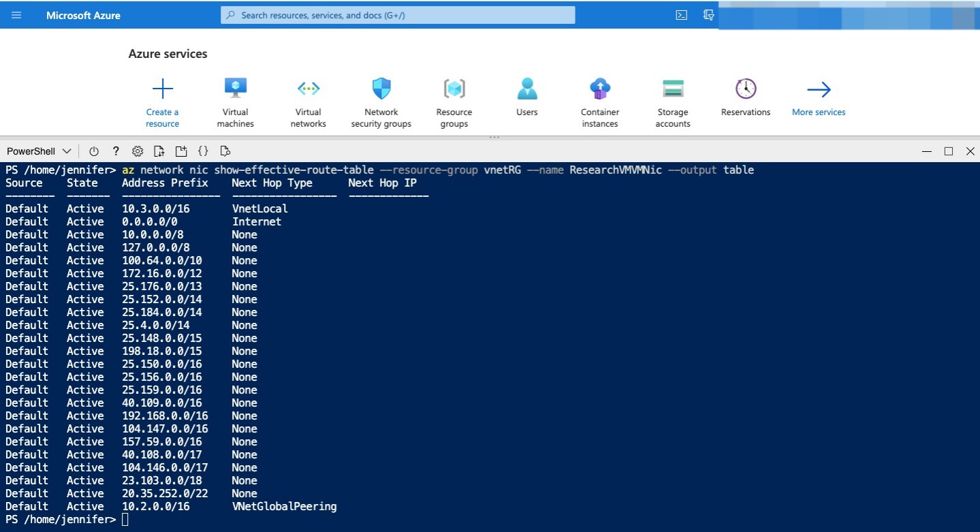Click the More services link text

click(819, 112)
